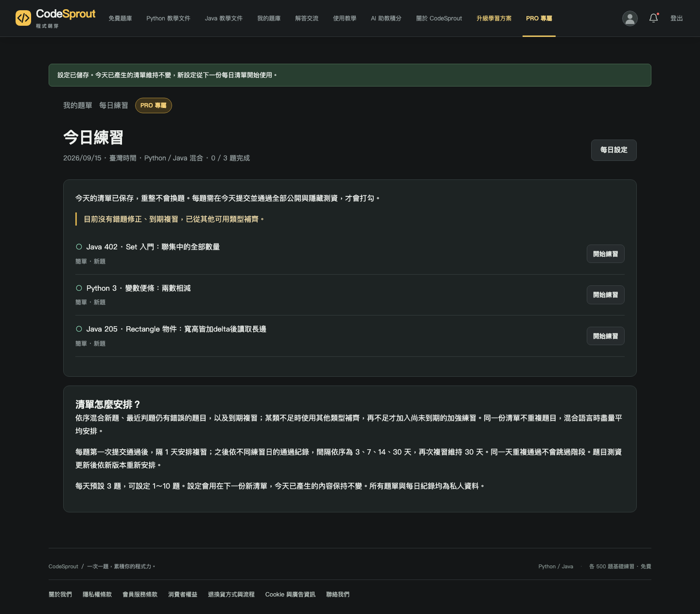Start practice for Java 205 Rectangle
Image resolution: width=700 pixels, height=614 pixels.
(605, 336)
